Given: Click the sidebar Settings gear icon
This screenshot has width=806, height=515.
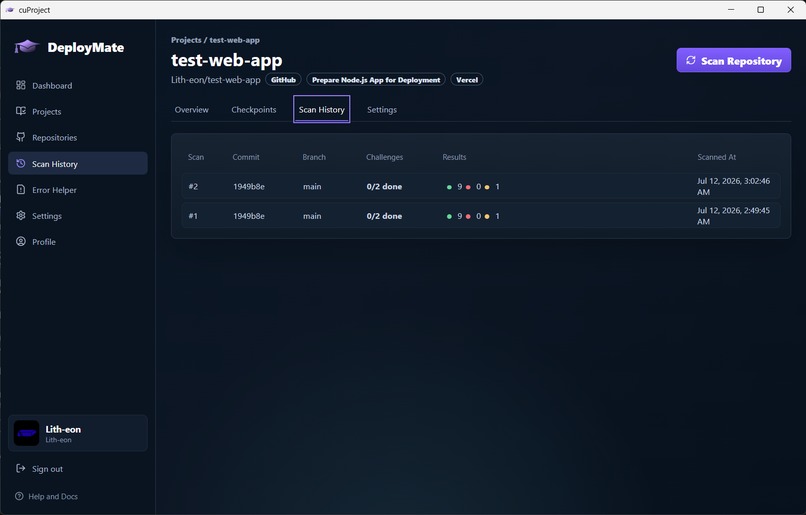Looking at the screenshot, I should [21, 215].
